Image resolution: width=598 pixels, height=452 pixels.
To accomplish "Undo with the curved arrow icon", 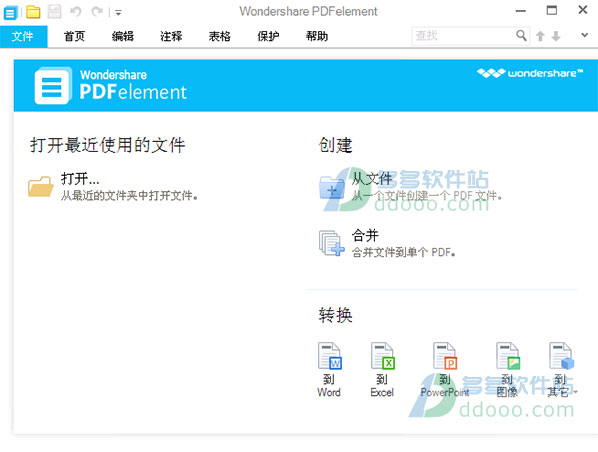I will pos(76,12).
